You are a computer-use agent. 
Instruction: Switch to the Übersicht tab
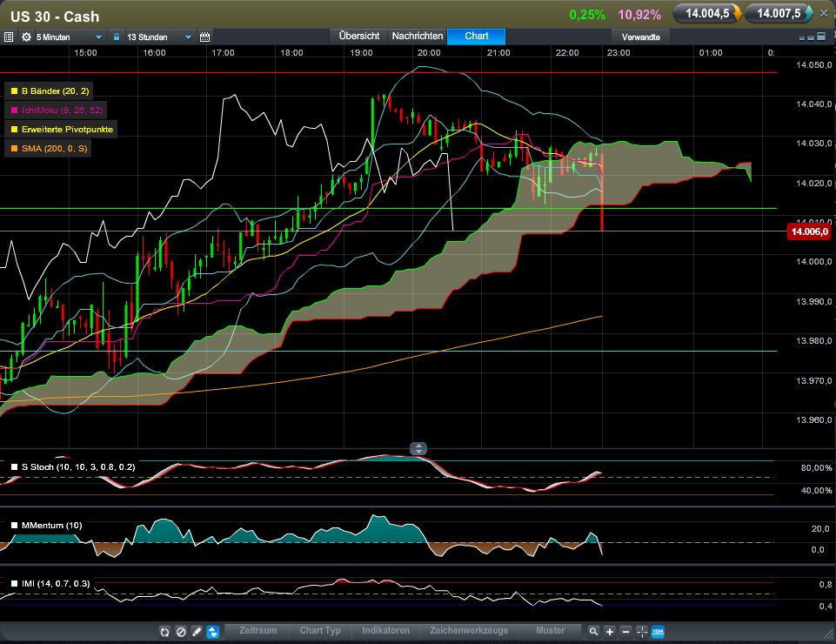click(x=358, y=36)
